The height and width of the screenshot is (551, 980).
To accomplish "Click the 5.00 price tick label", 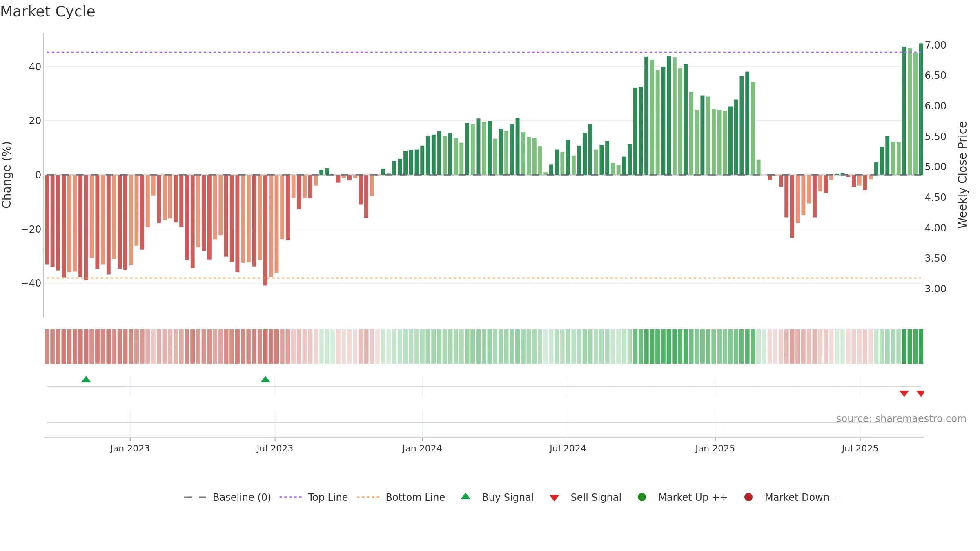I will [935, 167].
